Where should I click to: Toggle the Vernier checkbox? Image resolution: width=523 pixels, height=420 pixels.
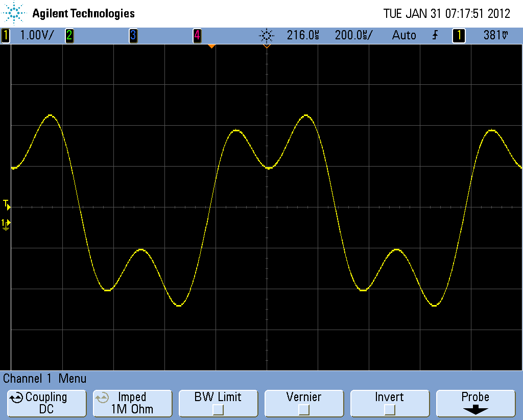(x=304, y=409)
